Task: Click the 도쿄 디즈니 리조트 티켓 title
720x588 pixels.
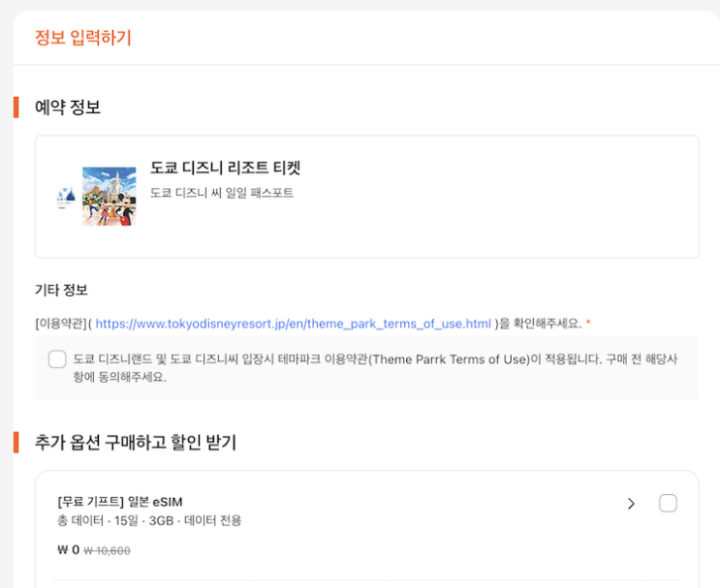Action: point(225,168)
